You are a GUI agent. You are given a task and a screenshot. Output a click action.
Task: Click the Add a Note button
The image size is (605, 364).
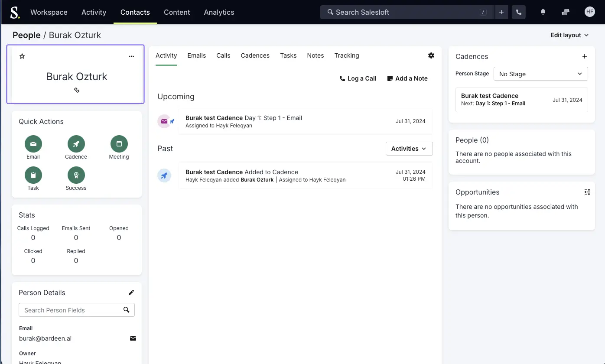(407, 78)
